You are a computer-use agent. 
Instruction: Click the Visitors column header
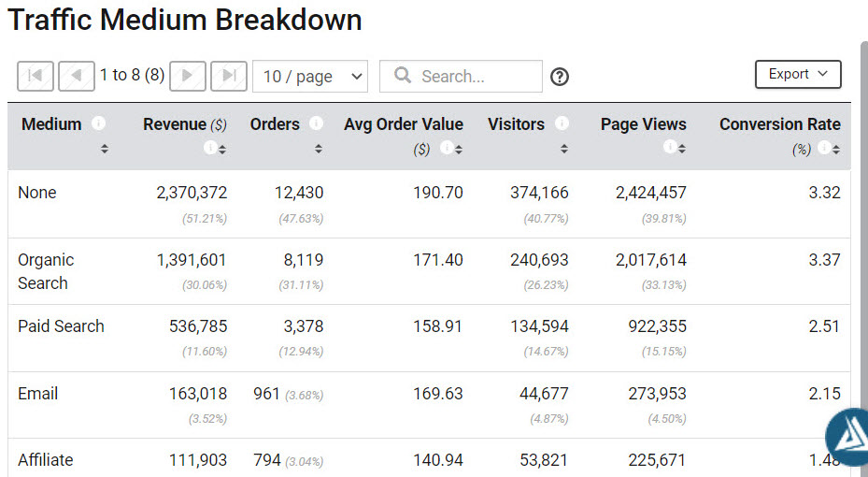point(516,123)
